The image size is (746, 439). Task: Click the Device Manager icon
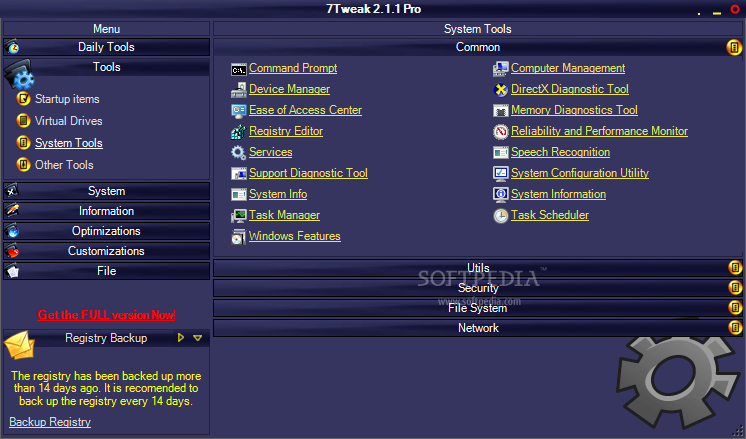coord(238,90)
